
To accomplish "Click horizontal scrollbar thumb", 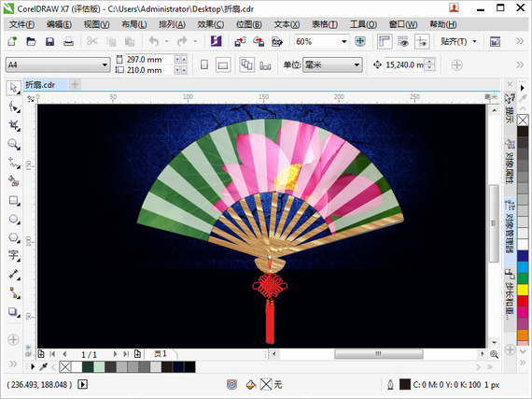I will [x=379, y=354].
